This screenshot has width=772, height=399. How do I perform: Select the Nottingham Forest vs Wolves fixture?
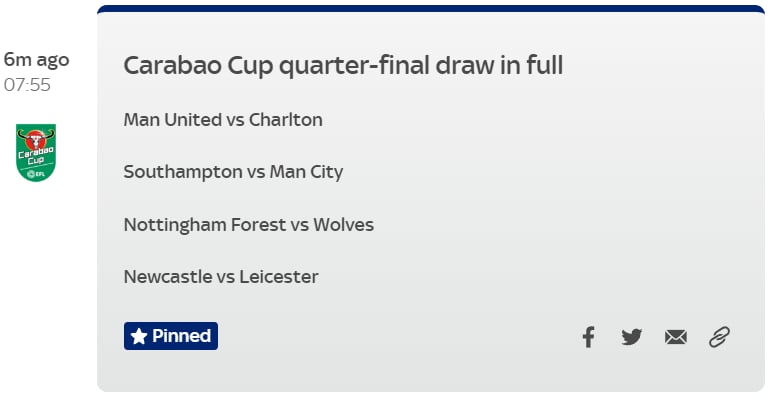click(x=249, y=225)
